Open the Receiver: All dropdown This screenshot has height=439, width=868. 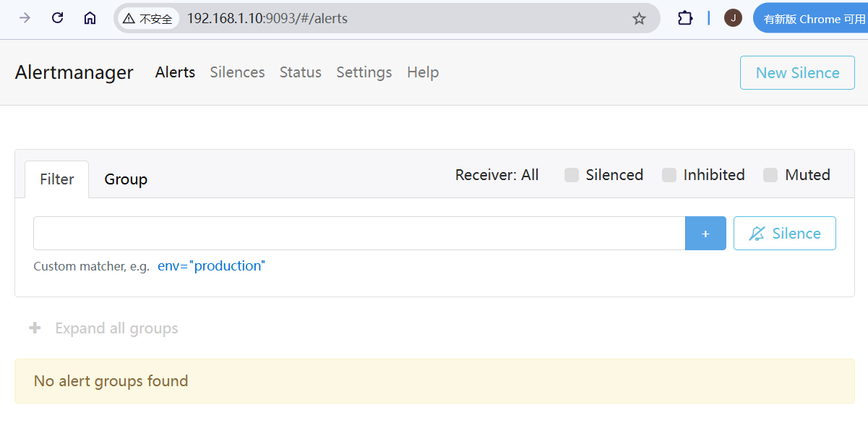[x=497, y=175]
